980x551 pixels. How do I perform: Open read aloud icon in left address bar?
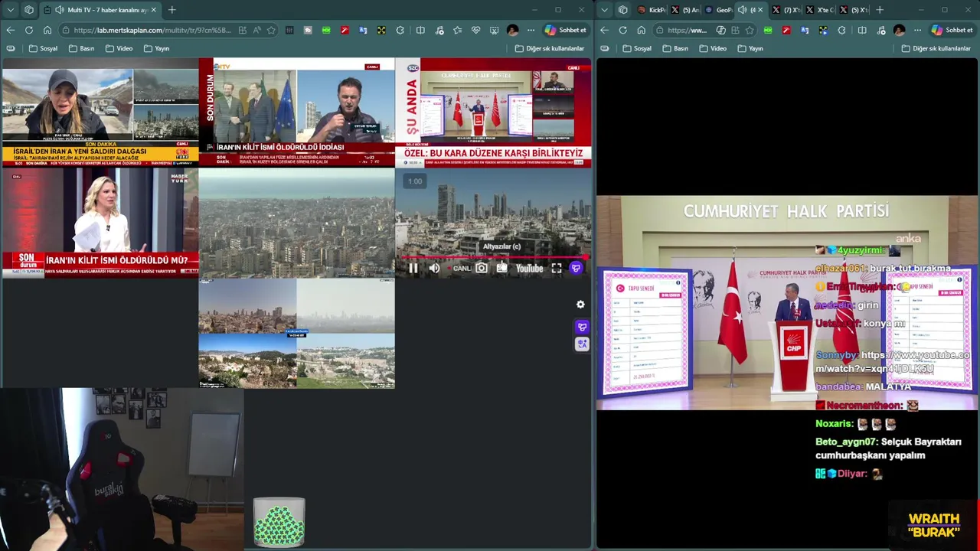(x=256, y=30)
